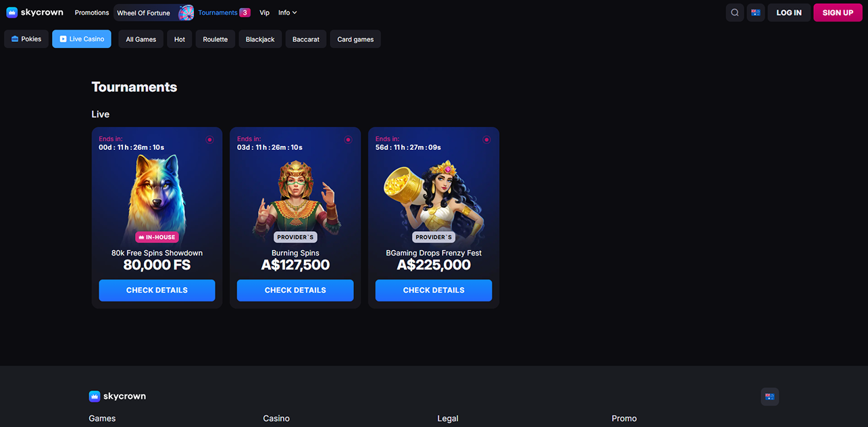Click live indicator dot on wolf card
Screen dimensions: 868x427
pyautogui.click(x=209, y=140)
